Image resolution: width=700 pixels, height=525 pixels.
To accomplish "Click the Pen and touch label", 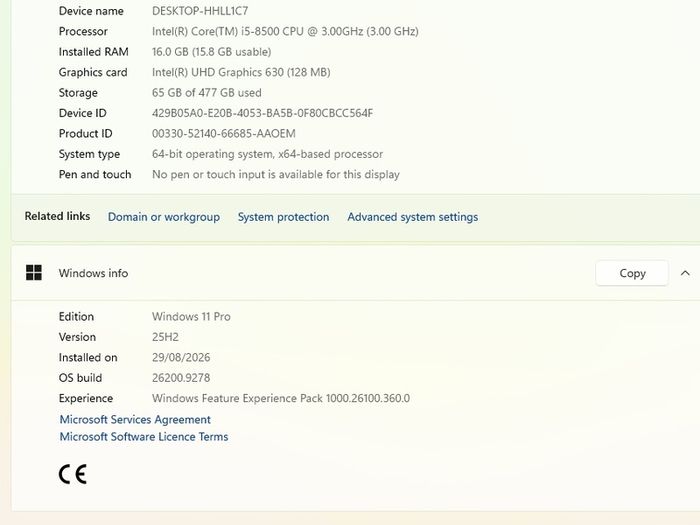I will point(95,175).
